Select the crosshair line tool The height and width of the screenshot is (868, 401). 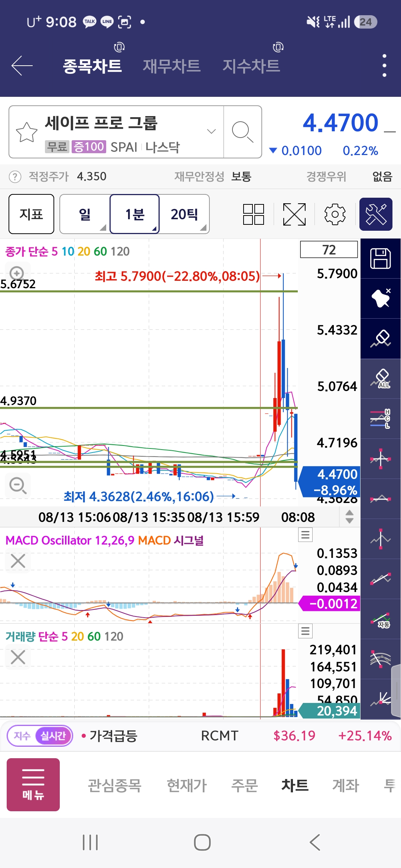381,459
